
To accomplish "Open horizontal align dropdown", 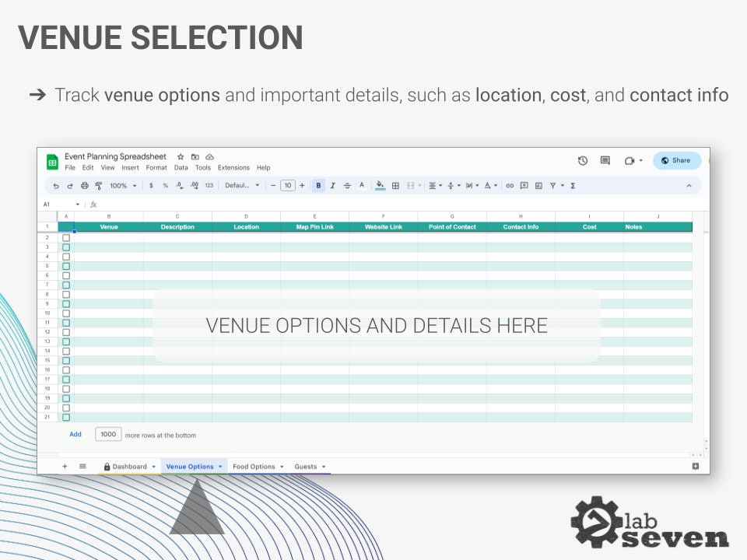I will click(435, 186).
